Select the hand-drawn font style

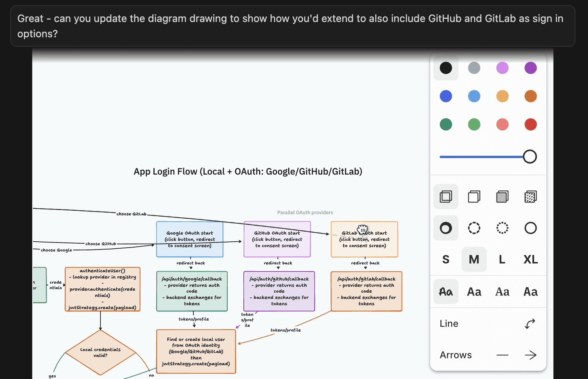[x=446, y=292]
